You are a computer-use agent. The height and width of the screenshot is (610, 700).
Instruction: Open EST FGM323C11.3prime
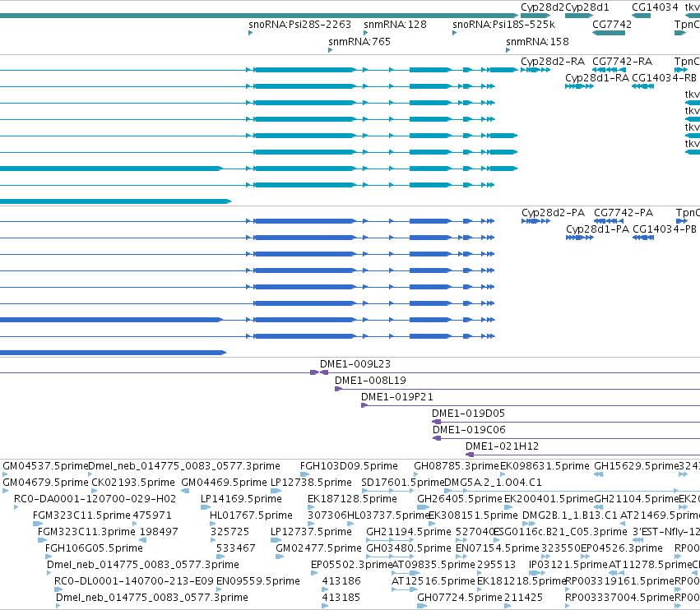click(x=86, y=532)
